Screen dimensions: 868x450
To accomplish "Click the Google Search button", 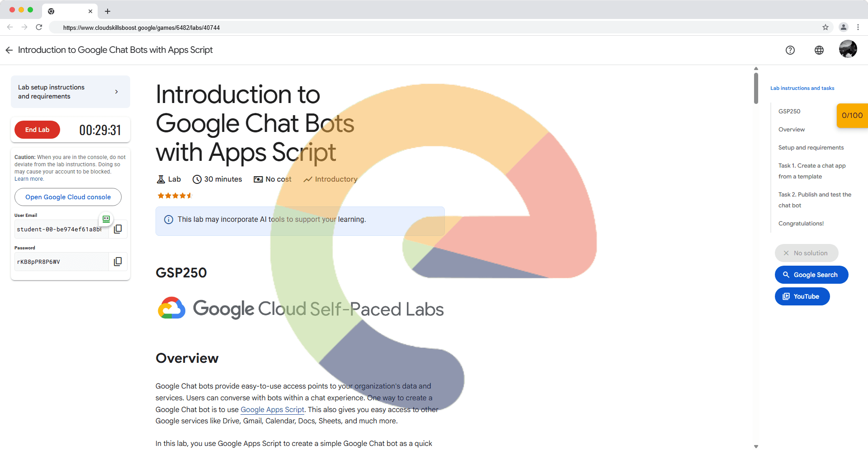I will pyautogui.click(x=811, y=275).
